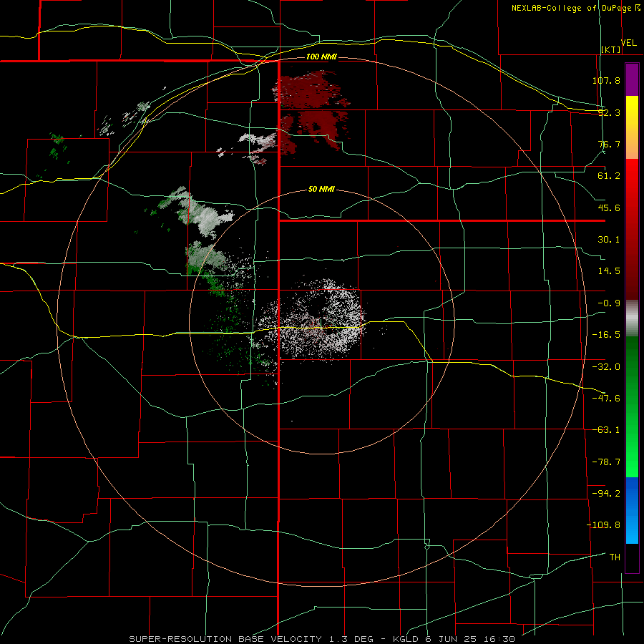This screenshot has width=644, height=644.
Task: Click the NEXLAB-College of DuPage label
Action: click(x=572, y=8)
